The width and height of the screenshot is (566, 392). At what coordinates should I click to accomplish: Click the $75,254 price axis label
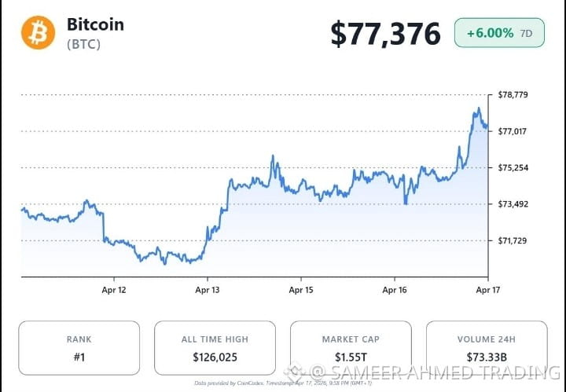513,167
